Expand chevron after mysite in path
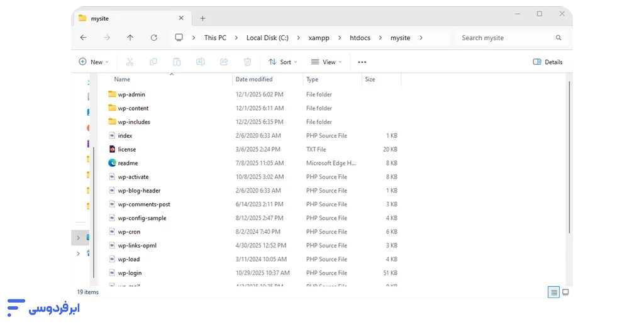644x324 pixels. tap(421, 38)
